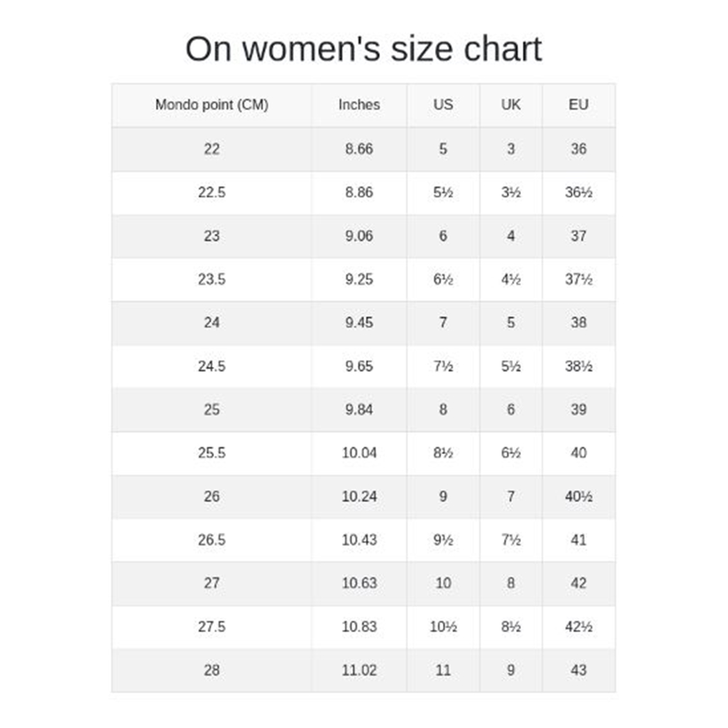The height and width of the screenshot is (728, 728).
Task: Select the 'UK' column header
Action: point(510,104)
